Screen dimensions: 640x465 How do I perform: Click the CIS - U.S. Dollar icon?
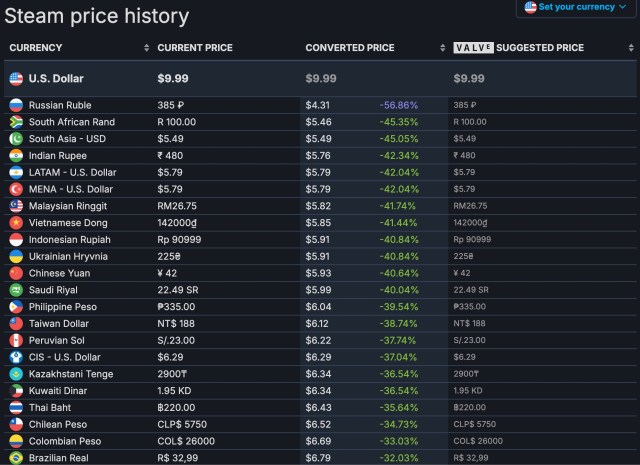[x=16, y=357]
